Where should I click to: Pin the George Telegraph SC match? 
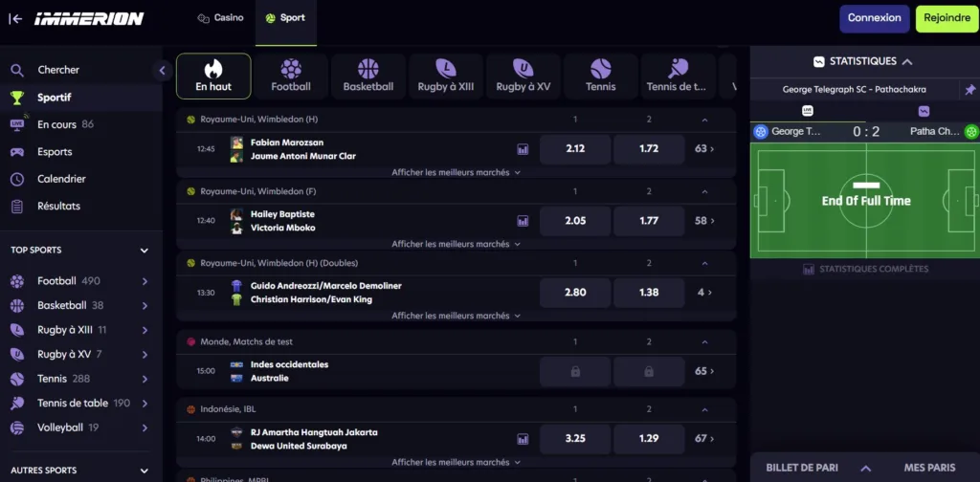[x=970, y=90]
